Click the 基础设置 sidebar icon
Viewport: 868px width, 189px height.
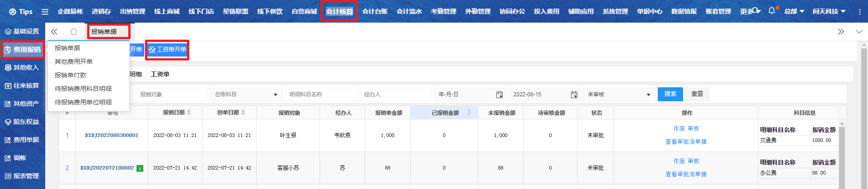[x=8, y=32]
